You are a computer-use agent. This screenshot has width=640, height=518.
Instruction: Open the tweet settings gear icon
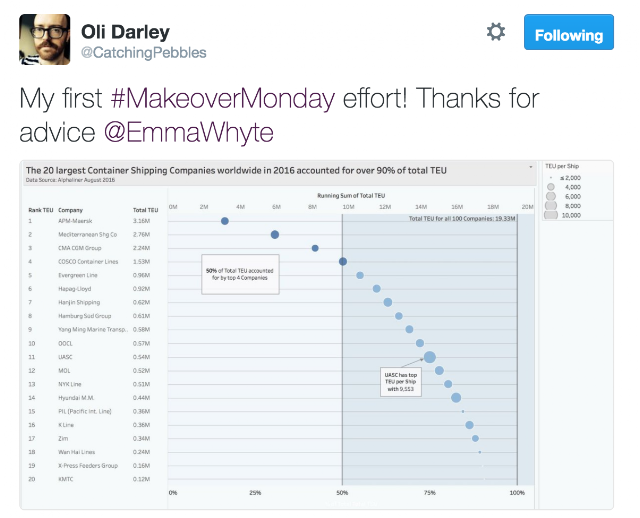(495, 33)
